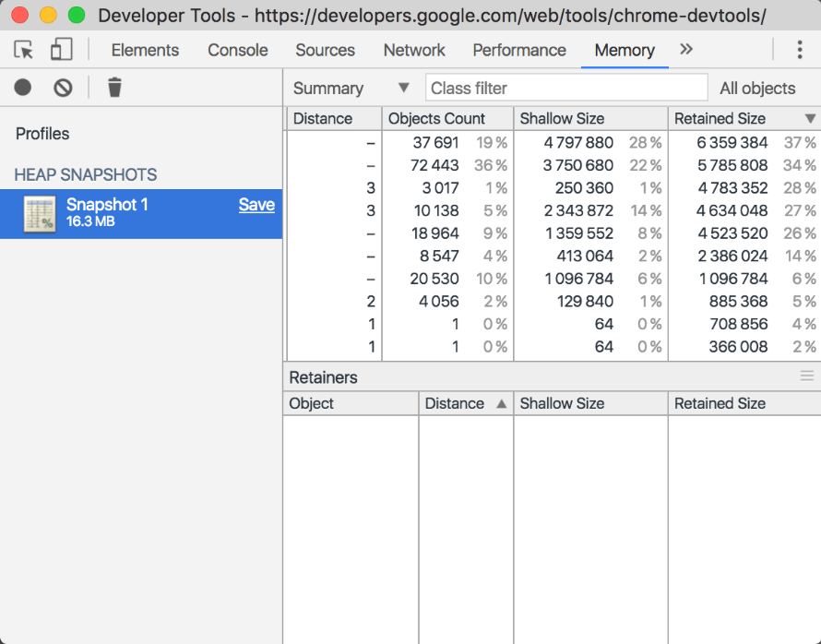Toggle the Retainers Distance ascending sort arrow
821x644 pixels.
[501, 404]
